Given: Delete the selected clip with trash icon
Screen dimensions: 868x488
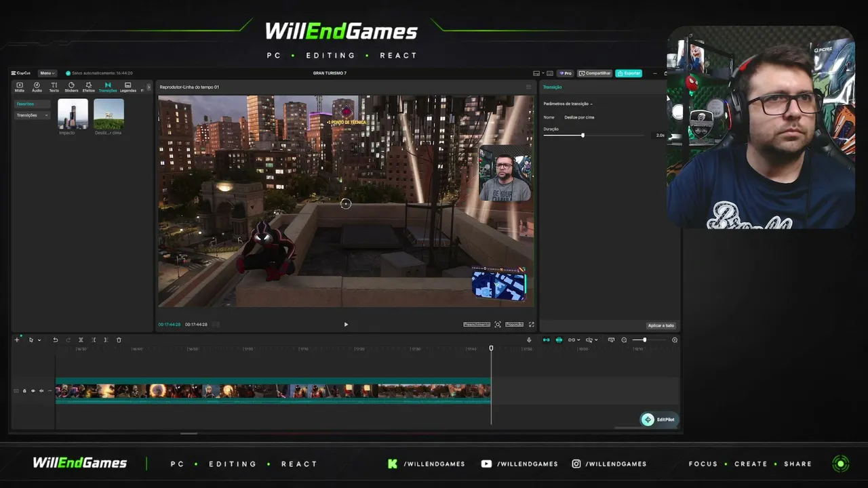Looking at the screenshot, I should [119, 340].
